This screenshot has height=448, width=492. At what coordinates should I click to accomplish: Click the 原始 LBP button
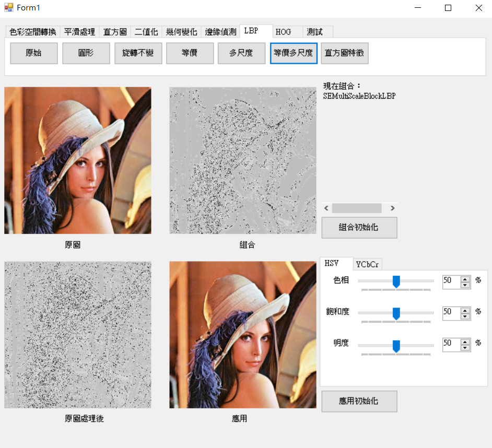coord(34,53)
